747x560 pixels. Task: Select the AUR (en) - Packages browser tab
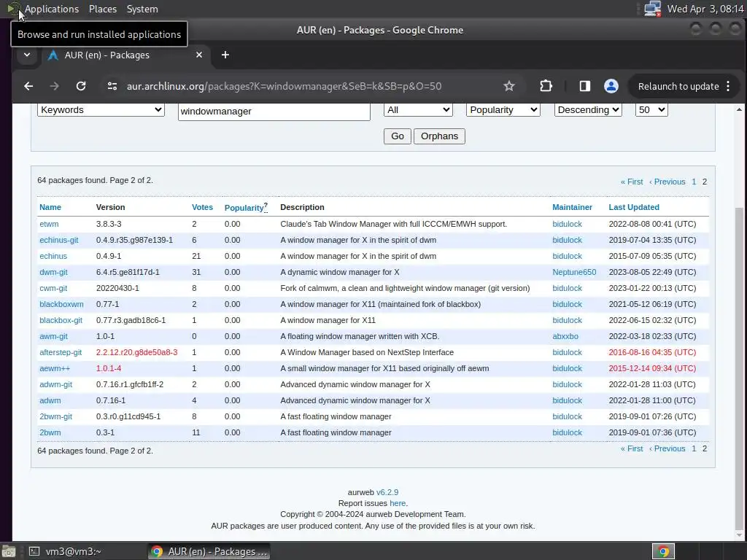tap(125, 55)
